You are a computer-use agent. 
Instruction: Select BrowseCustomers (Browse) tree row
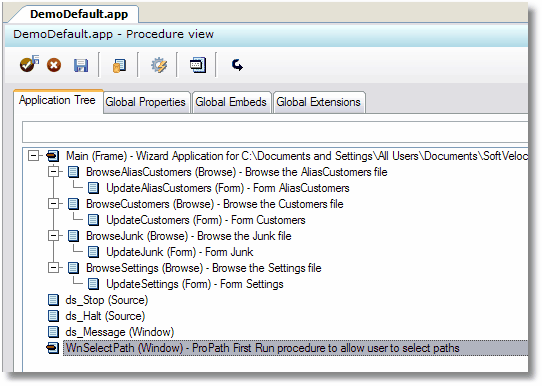point(215,204)
